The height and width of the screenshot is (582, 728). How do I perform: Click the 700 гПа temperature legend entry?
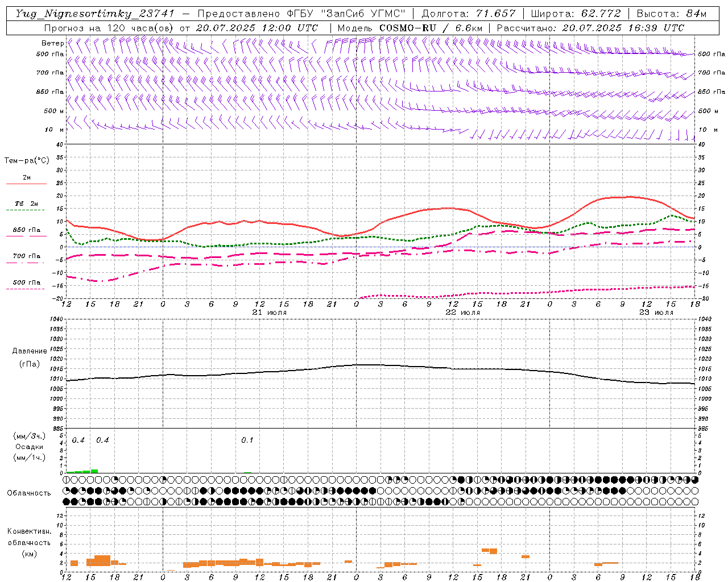27,256
